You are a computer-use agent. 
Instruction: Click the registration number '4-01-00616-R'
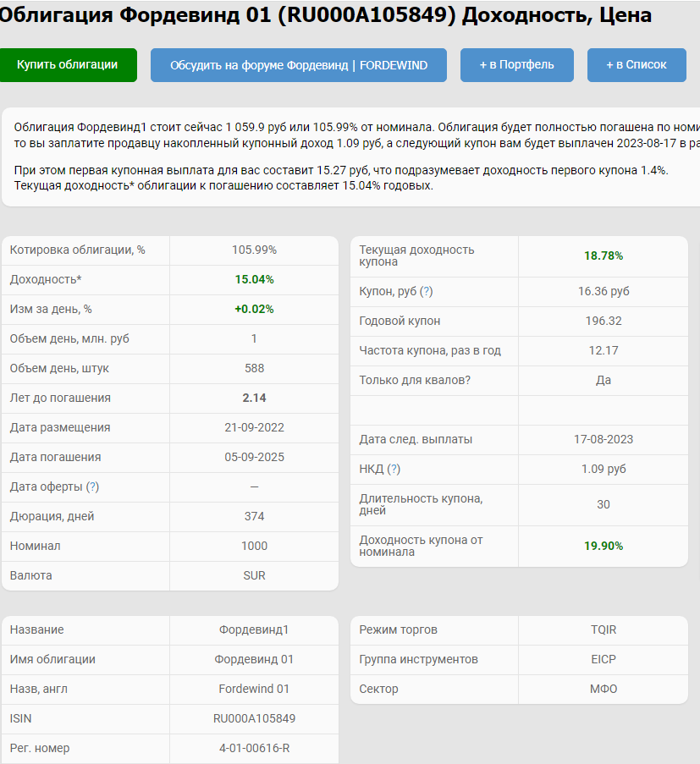(254, 749)
